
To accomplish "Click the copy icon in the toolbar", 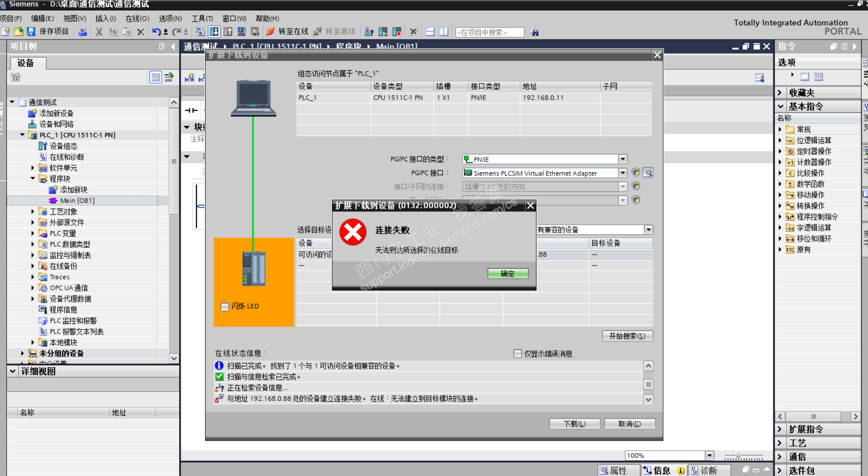I will (x=113, y=32).
